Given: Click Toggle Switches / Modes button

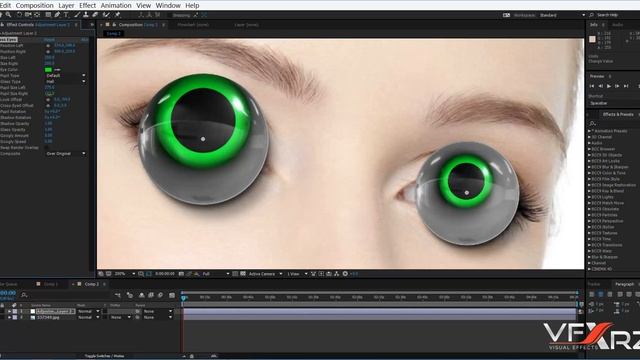Looking at the screenshot, I should (x=104, y=356).
